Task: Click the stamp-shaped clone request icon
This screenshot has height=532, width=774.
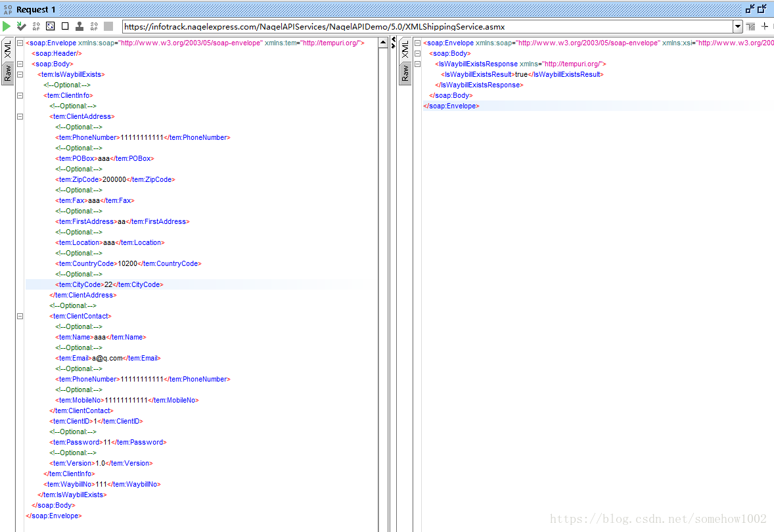Action: coord(80,26)
